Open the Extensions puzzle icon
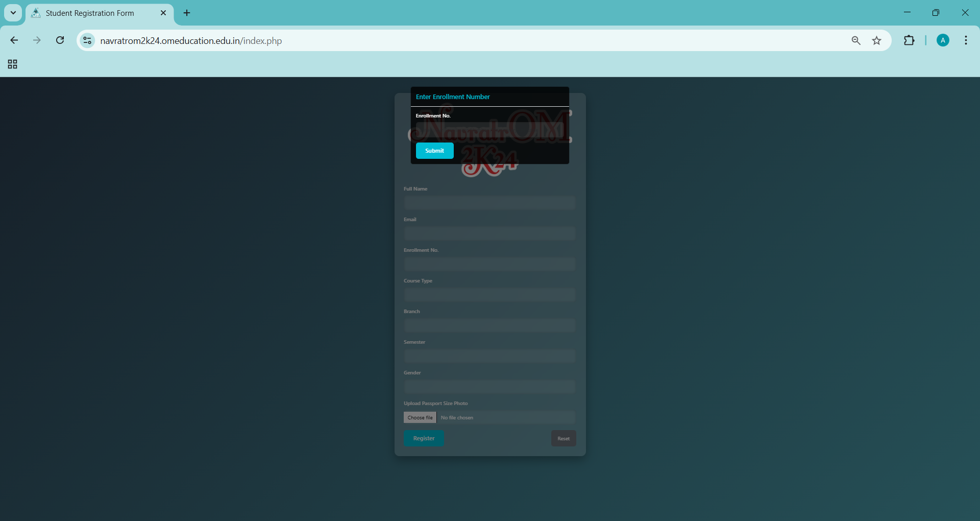This screenshot has height=521, width=980. tap(909, 40)
